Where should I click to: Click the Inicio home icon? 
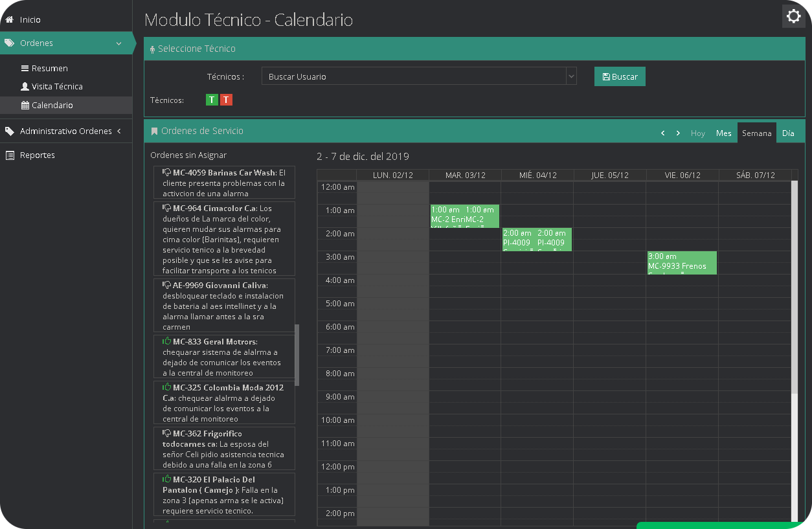click(x=9, y=20)
